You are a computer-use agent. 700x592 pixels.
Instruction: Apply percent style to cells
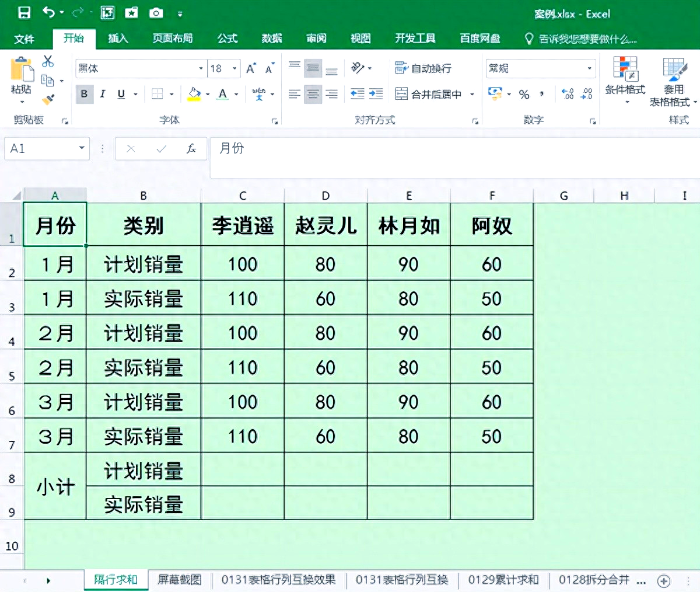coord(524,94)
